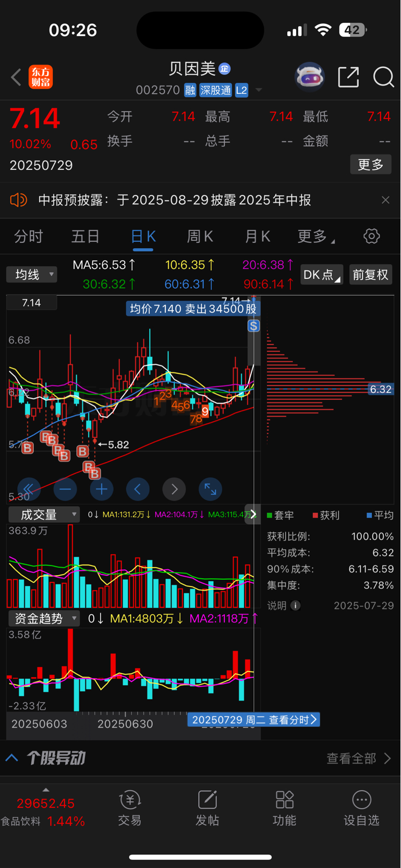Open the search magnifier icon
Viewport: 401px width, 868px height.
383,77
